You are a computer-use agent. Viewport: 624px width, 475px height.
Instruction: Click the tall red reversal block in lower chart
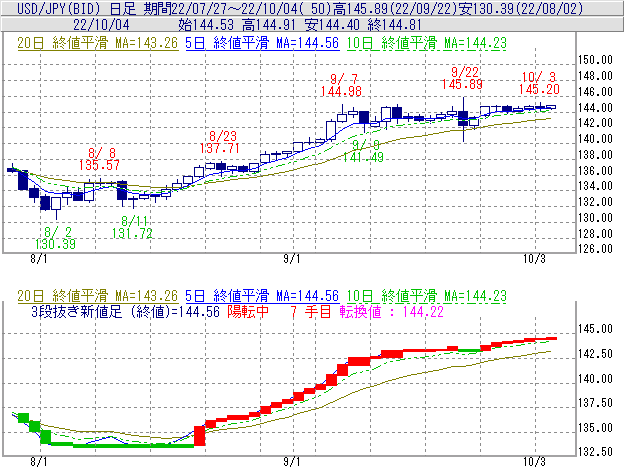coord(199,436)
